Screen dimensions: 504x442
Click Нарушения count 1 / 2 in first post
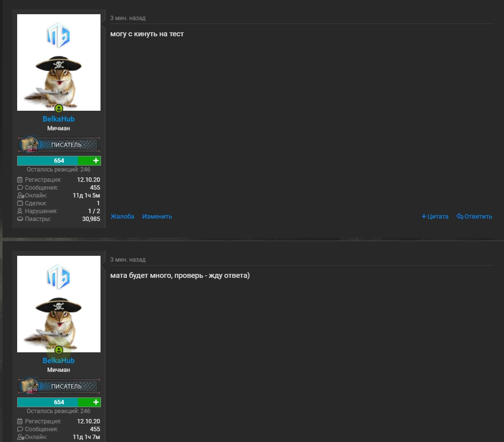(94, 211)
